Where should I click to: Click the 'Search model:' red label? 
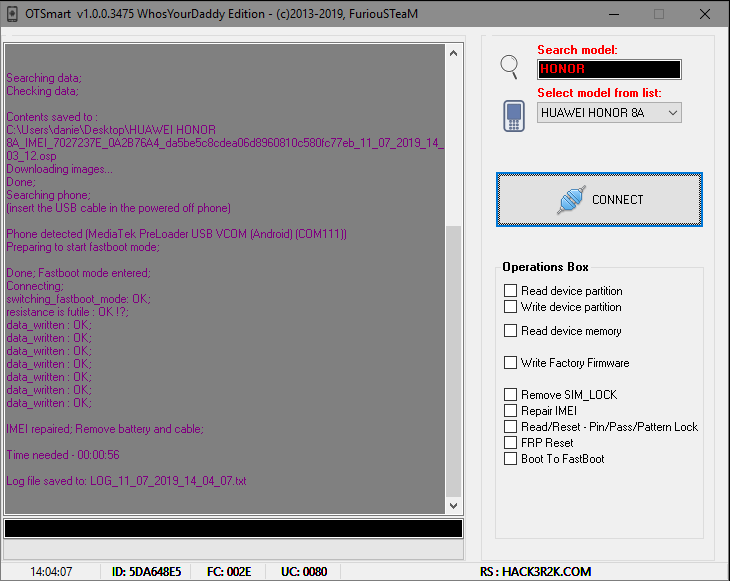(x=577, y=50)
